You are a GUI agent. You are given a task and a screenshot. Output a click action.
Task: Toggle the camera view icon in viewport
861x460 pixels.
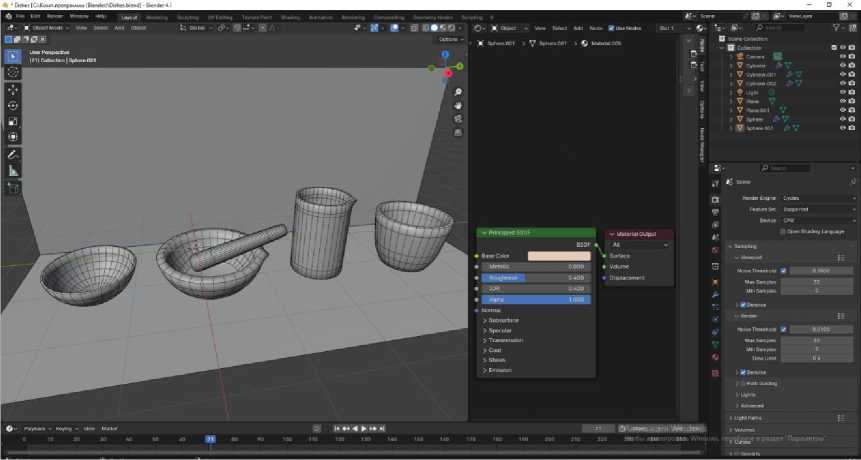(458, 117)
